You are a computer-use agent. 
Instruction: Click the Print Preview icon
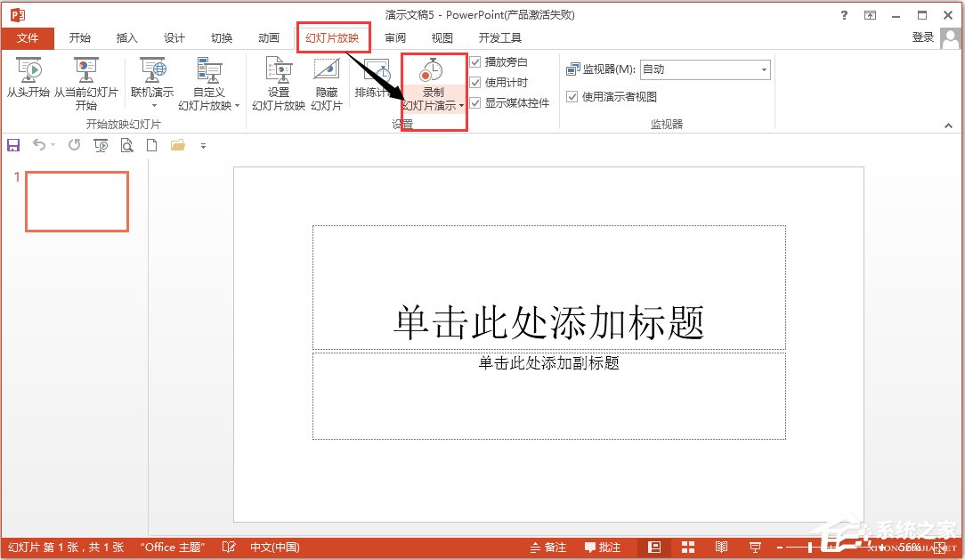pos(126,145)
